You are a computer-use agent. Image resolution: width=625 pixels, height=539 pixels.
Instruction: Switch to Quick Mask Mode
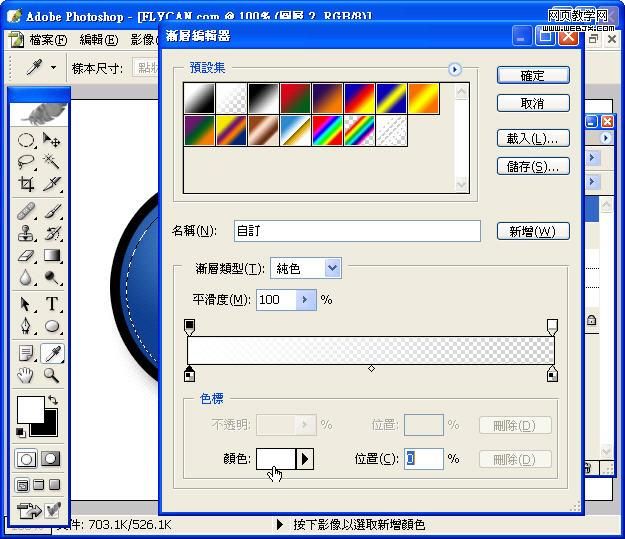click(51, 459)
